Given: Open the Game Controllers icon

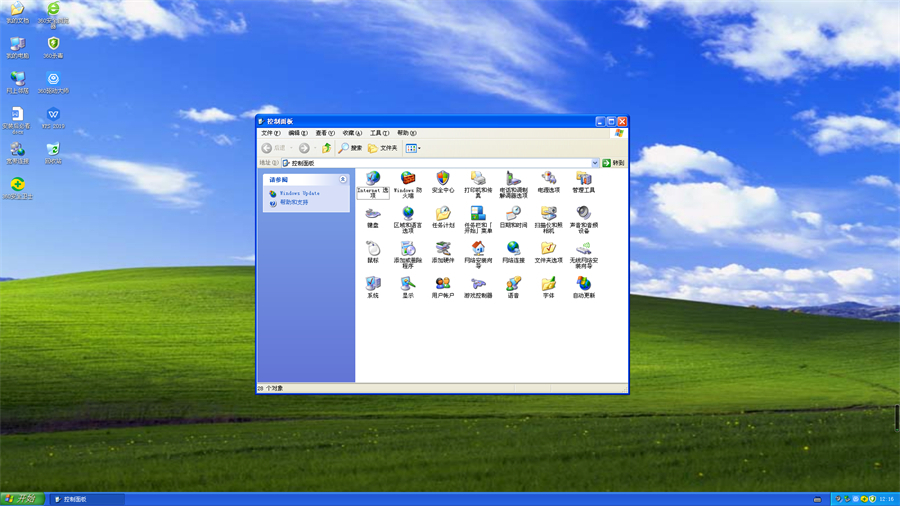Looking at the screenshot, I should pos(478,287).
